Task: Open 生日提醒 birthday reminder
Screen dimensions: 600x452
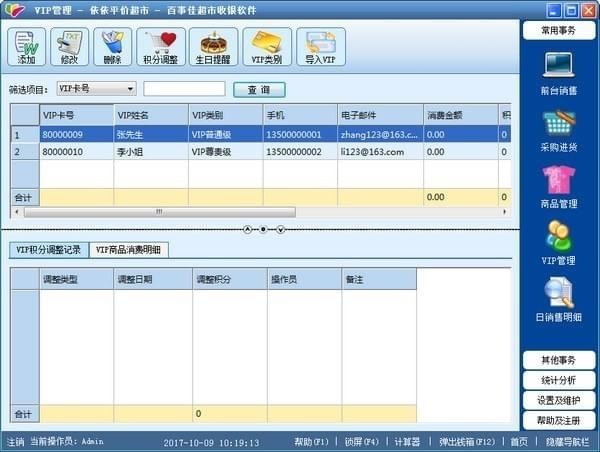Action: [213, 47]
